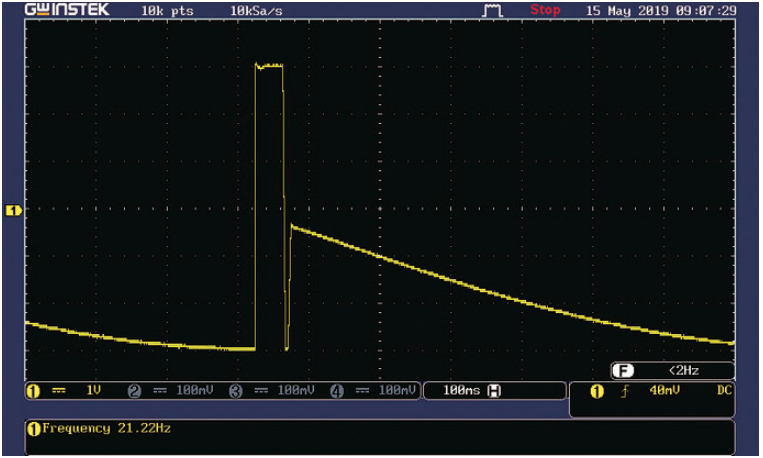Click channel 3 100mV scale
This screenshot has height=458, width=763.
[296, 390]
